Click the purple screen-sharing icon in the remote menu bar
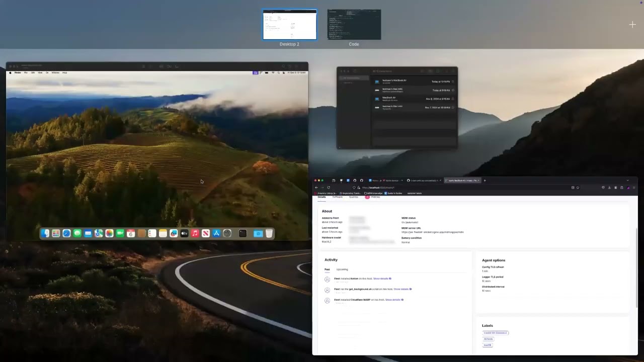This screenshot has height=362, width=644. [x=255, y=72]
